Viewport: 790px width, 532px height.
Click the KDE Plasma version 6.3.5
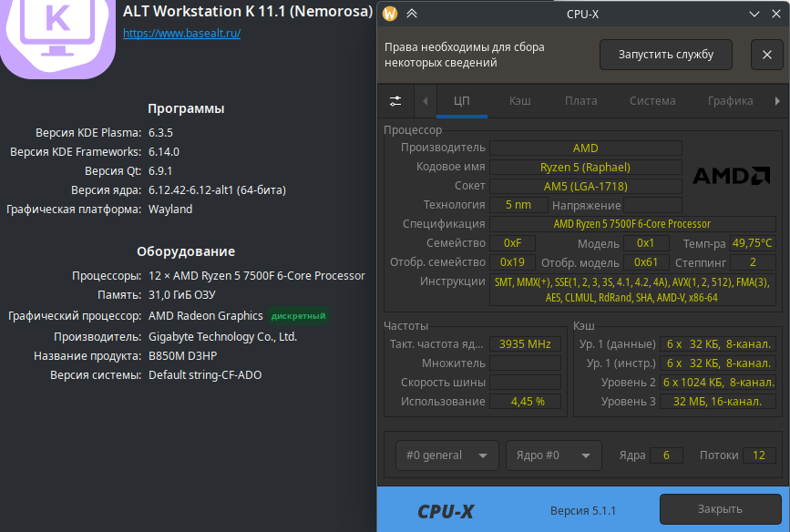click(160, 132)
